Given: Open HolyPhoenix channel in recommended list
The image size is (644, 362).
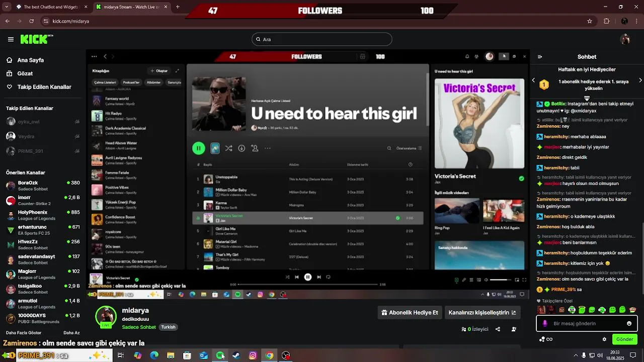Looking at the screenshot, I should coord(43,215).
